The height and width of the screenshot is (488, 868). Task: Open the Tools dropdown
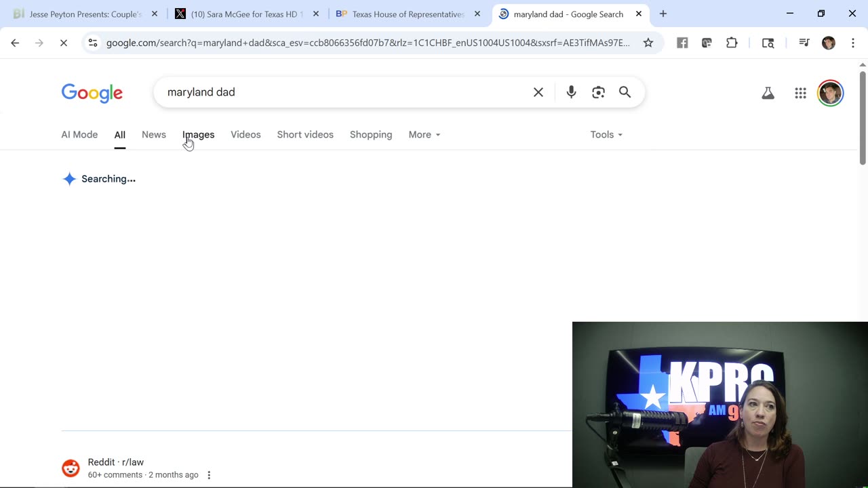point(606,134)
